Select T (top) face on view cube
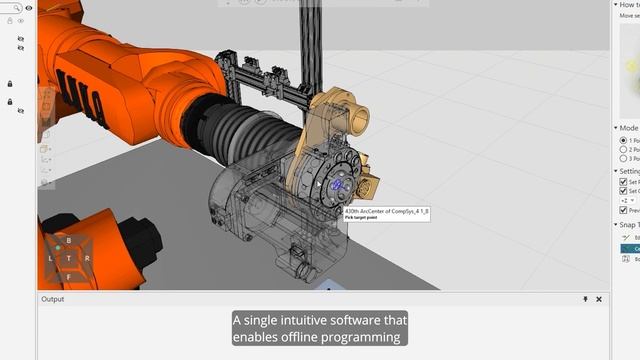Image resolution: width=640 pixels, height=360 pixels. (x=69, y=258)
